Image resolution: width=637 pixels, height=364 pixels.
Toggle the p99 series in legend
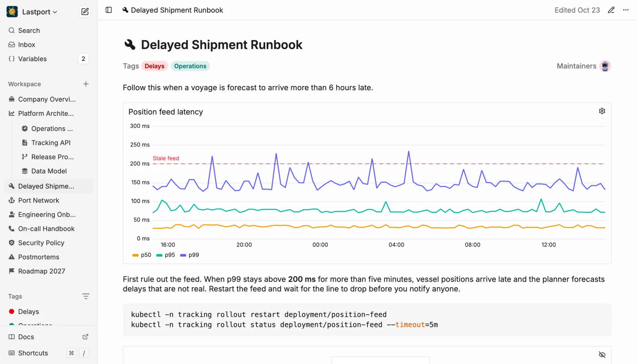(190, 255)
